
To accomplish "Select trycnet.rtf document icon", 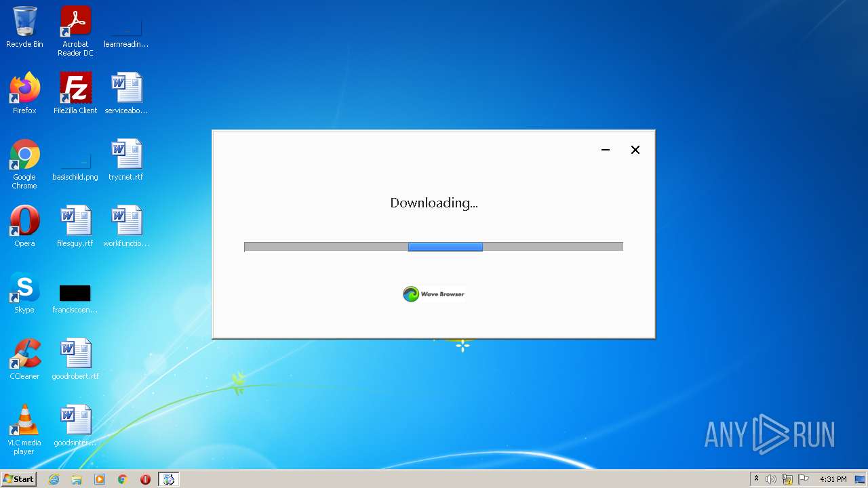I will point(126,160).
